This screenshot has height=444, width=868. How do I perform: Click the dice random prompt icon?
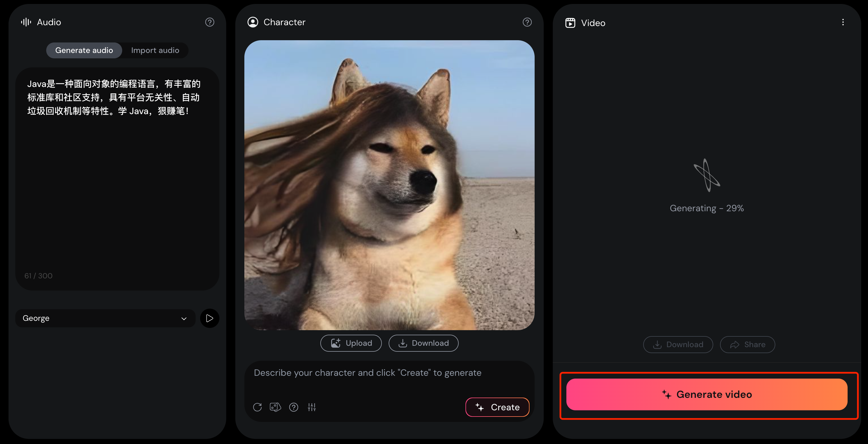coord(275,407)
